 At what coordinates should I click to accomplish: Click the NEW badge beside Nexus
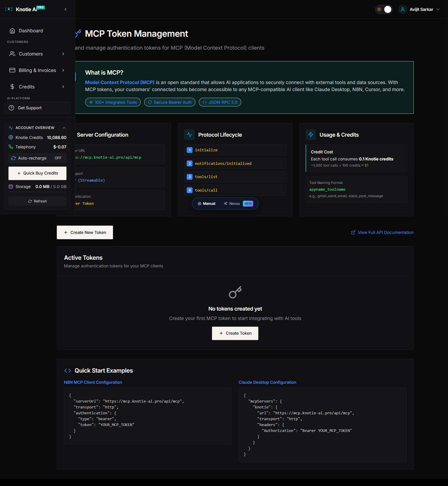pyautogui.click(x=248, y=204)
